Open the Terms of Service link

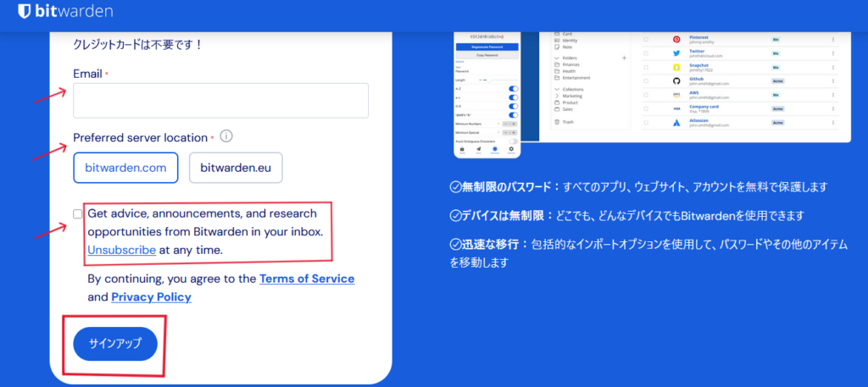click(307, 279)
